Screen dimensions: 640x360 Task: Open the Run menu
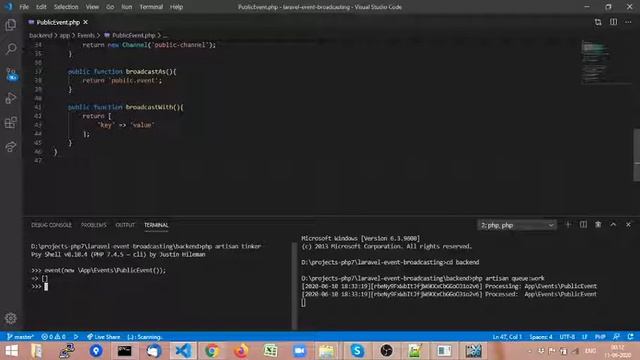tap(127, 7)
